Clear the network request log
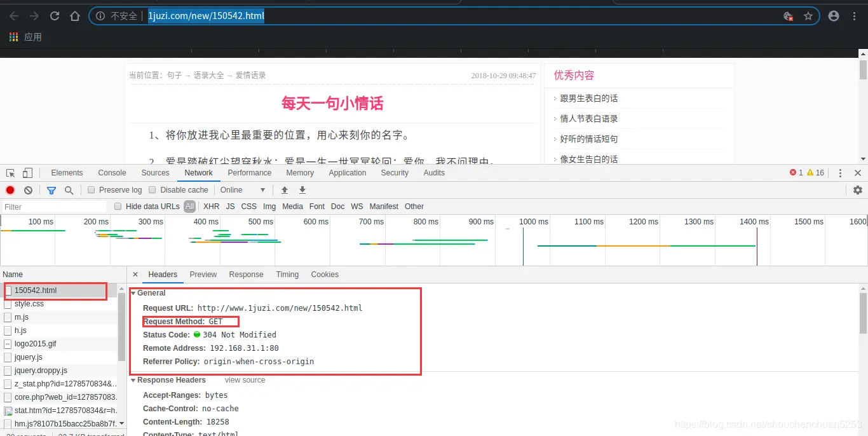The height and width of the screenshot is (436, 868). tap(27, 189)
